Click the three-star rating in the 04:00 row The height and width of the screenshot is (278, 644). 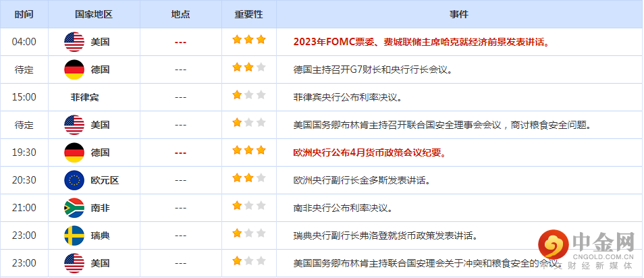249,40
